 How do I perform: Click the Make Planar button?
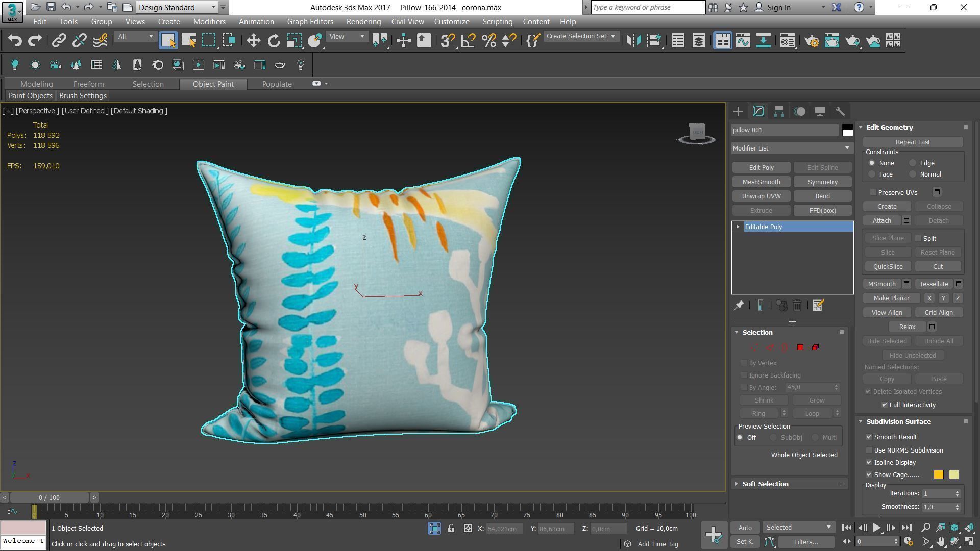coord(891,298)
